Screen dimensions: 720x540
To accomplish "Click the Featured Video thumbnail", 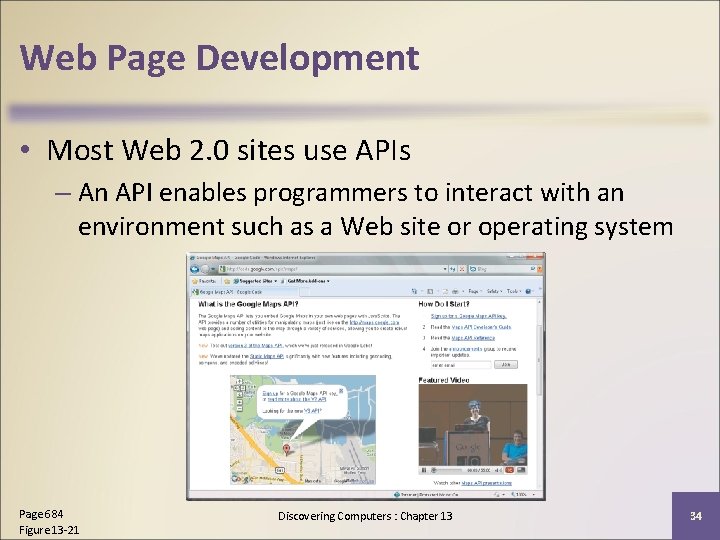I will coord(472,425).
